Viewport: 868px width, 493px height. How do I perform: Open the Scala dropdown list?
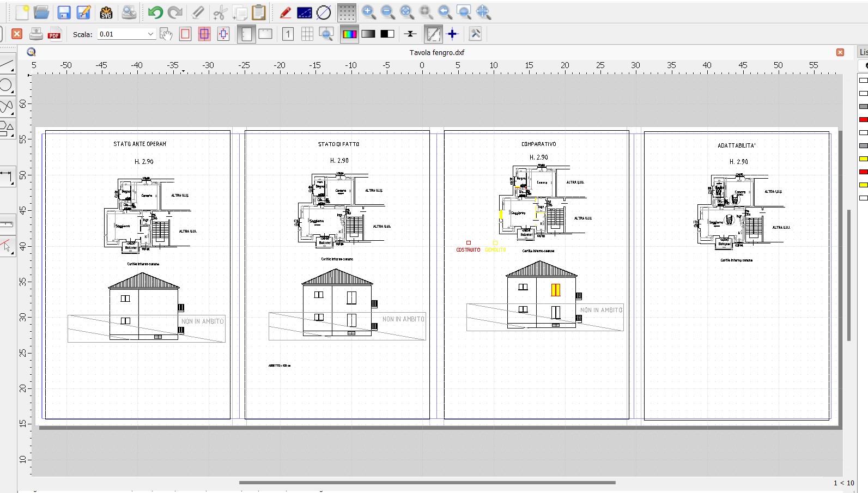[x=150, y=34]
